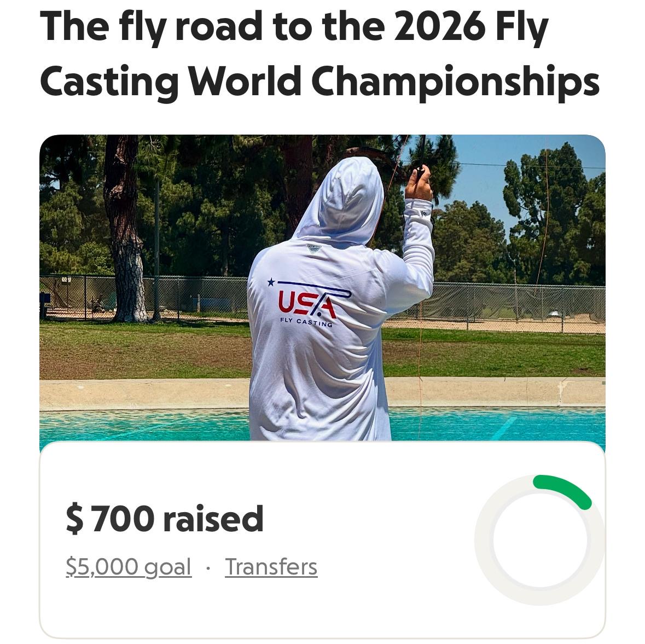Click the dot separator between goal and Transfers

point(208,568)
